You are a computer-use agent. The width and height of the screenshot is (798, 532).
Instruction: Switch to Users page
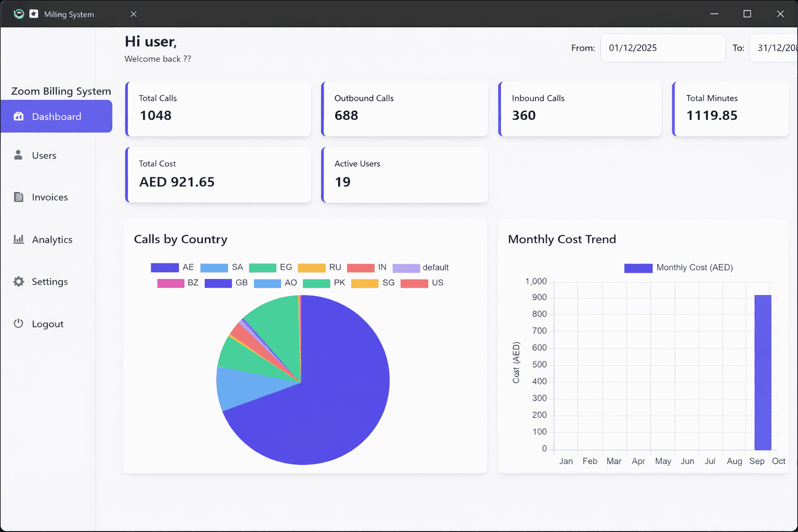44,155
